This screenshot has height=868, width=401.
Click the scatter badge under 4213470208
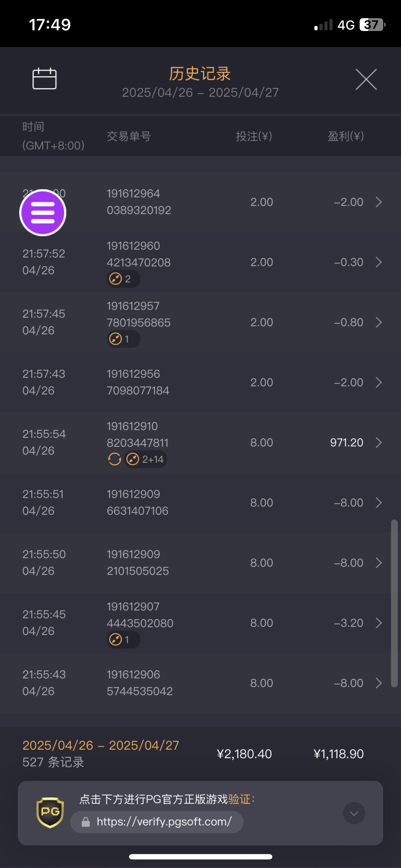[x=123, y=279]
